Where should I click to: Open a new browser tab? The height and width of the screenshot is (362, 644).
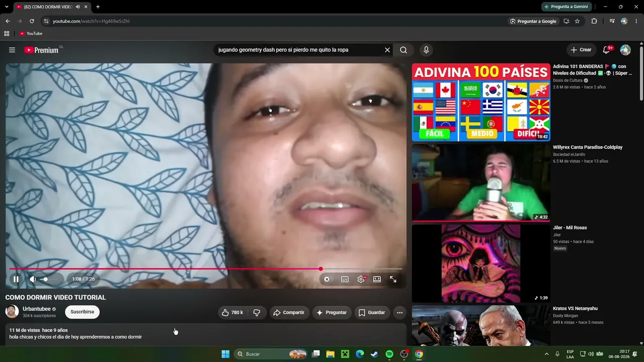98,7
